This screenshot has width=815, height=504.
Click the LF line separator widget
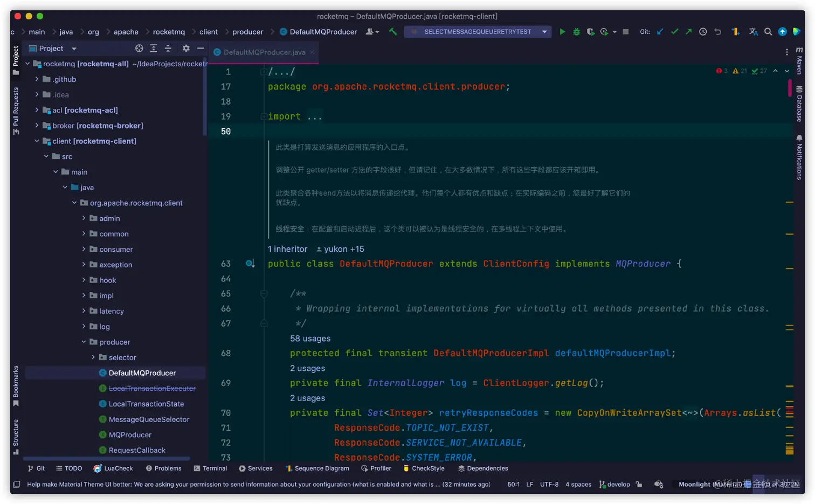coord(530,484)
